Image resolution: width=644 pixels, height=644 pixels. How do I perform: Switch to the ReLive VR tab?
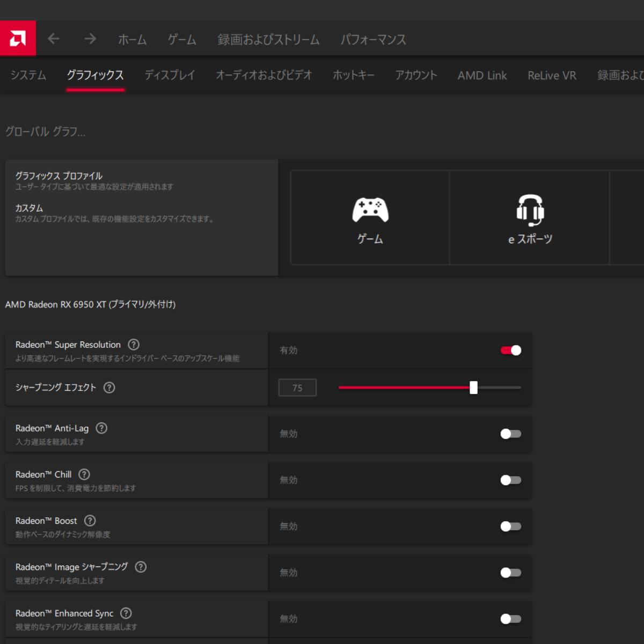[x=552, y=76]
